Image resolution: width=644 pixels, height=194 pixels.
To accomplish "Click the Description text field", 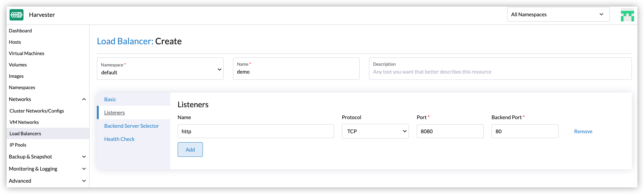I will pyautogui.click(x=500, y=72).
